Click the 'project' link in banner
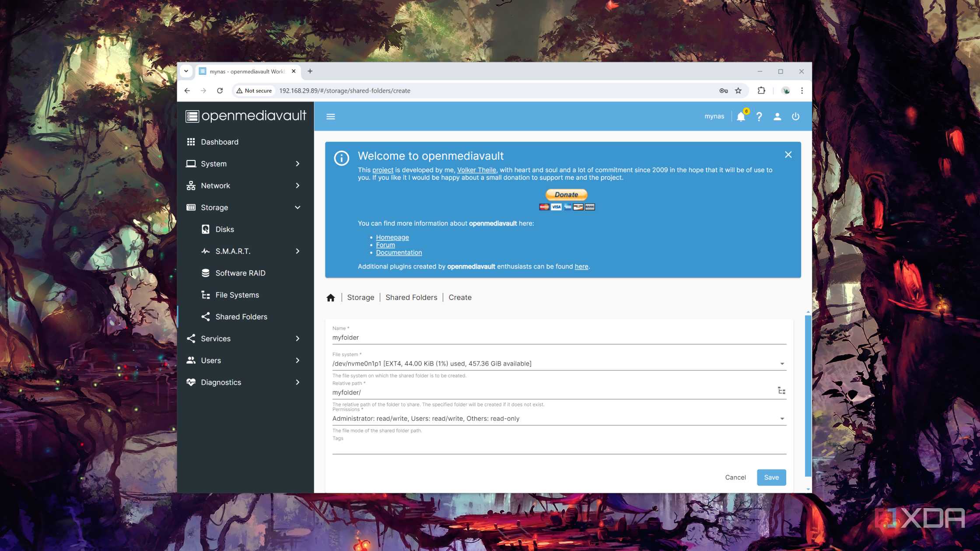 click(383, 170)
